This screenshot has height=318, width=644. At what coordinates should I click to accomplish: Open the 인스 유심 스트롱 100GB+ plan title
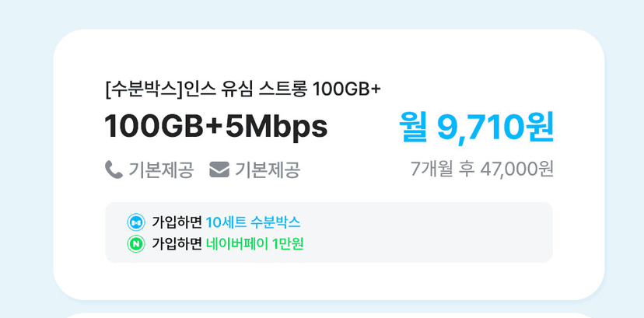pyautogui.click(x=283, y=89)
